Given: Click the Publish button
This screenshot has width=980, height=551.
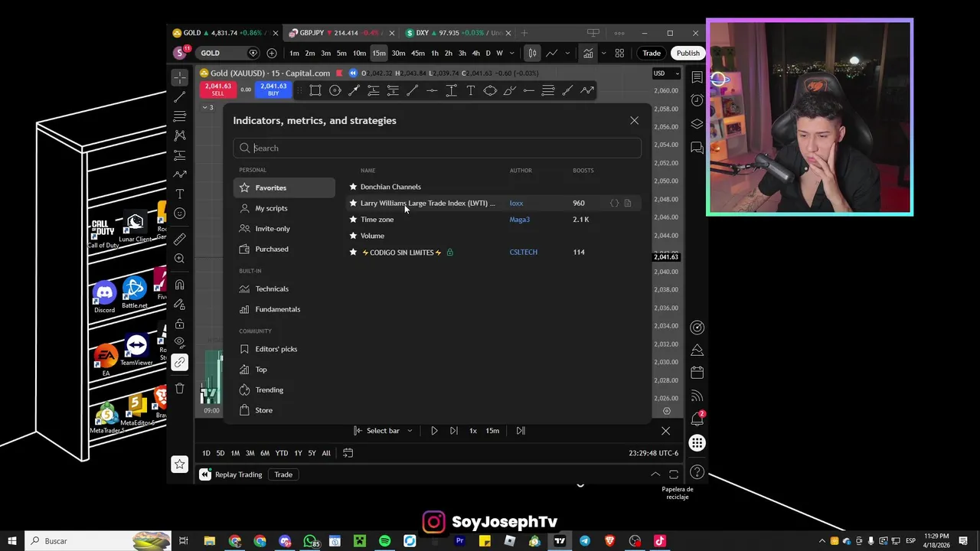Looking at the screenshot, I should tap(688, 53).
